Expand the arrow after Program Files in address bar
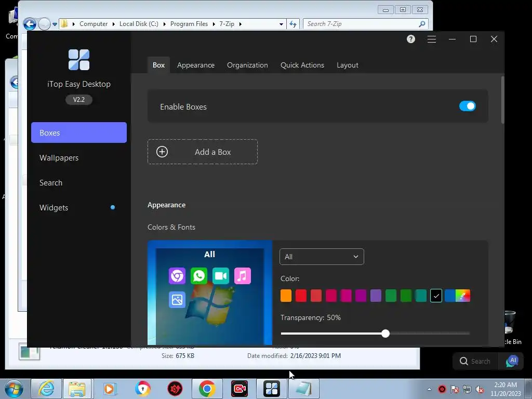This screenshot has width=532, height=399. [x=214, y=24]
